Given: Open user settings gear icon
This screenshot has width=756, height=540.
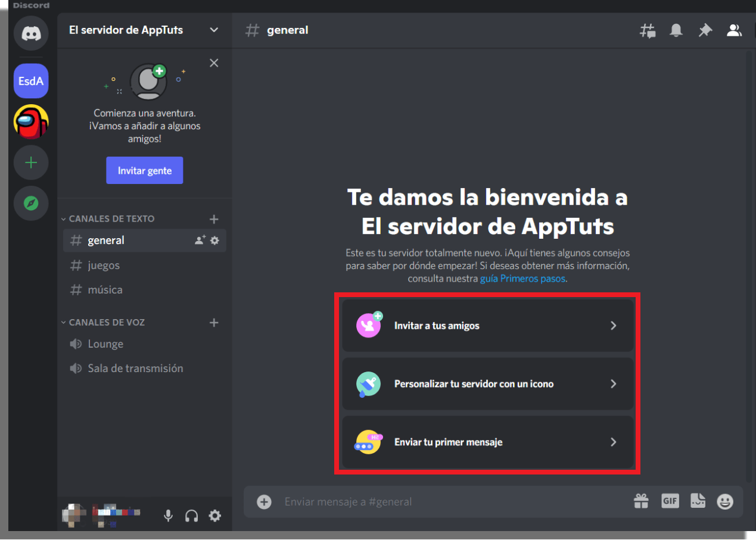Looking at the screenshot, I should 215,516.
